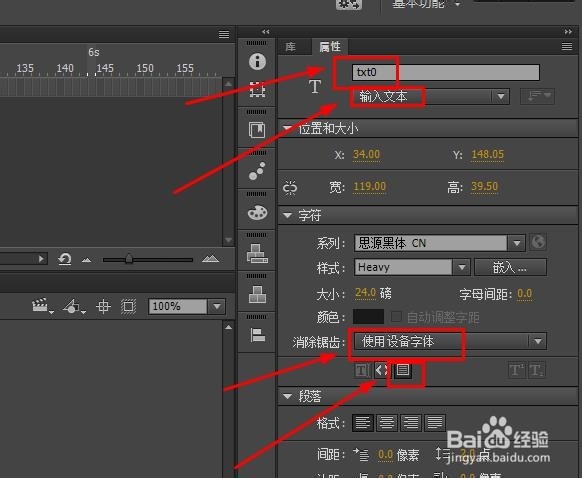Open the Edit Symbols shapes icon
Screen dimensions: 582x478
pos(74,307)
